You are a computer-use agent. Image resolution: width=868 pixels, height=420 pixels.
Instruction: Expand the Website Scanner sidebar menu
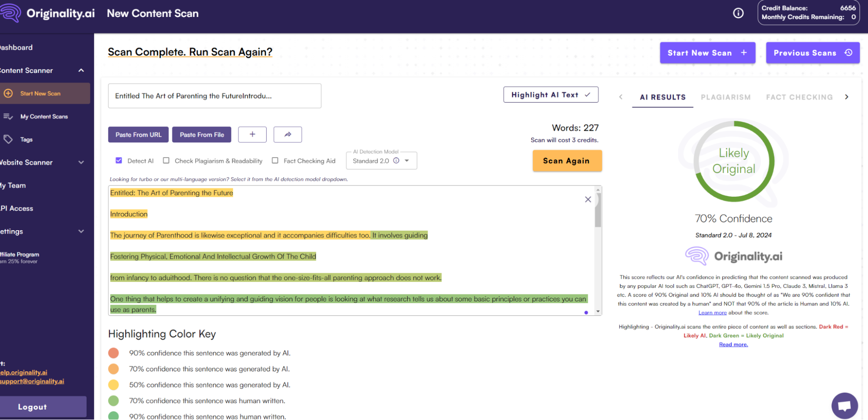[81, 162]
